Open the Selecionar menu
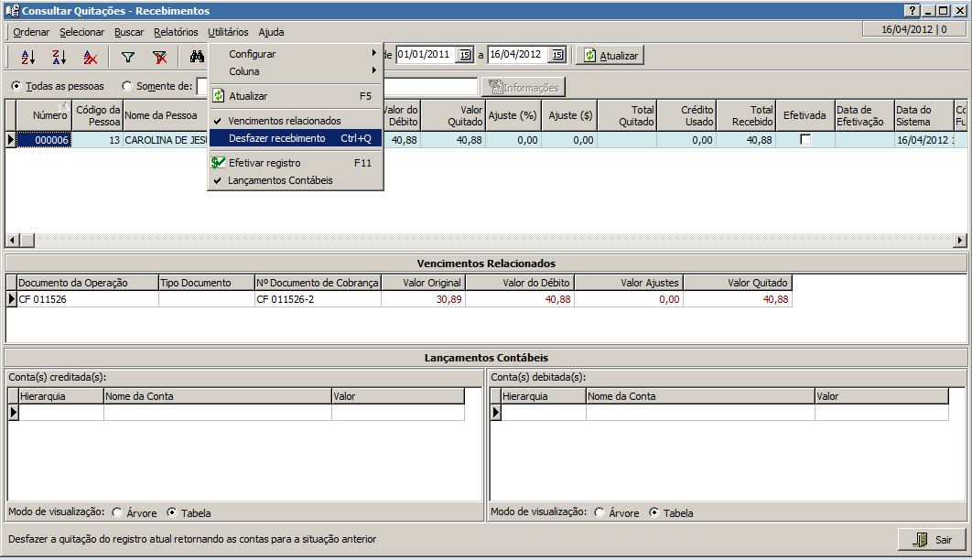Screen dimensions: 972x560 pos(81,32)
